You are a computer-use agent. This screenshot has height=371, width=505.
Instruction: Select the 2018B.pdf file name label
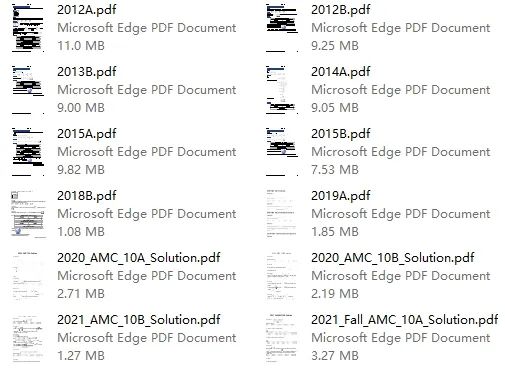pos(87,196)
